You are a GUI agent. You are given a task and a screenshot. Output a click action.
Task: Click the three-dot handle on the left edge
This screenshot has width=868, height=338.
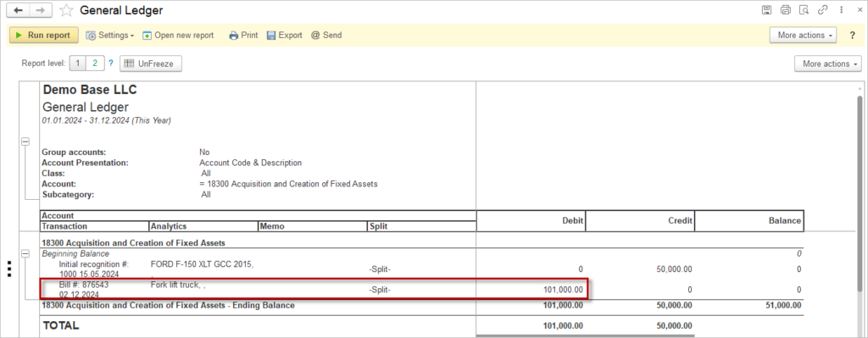pyautogui.click(x=8, y=269)
